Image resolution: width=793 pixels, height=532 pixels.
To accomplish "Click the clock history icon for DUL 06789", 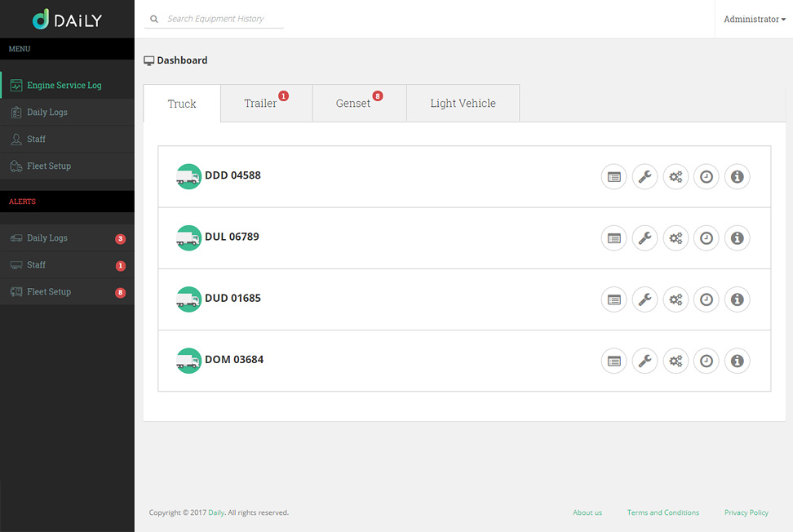I will pos(707,238).
